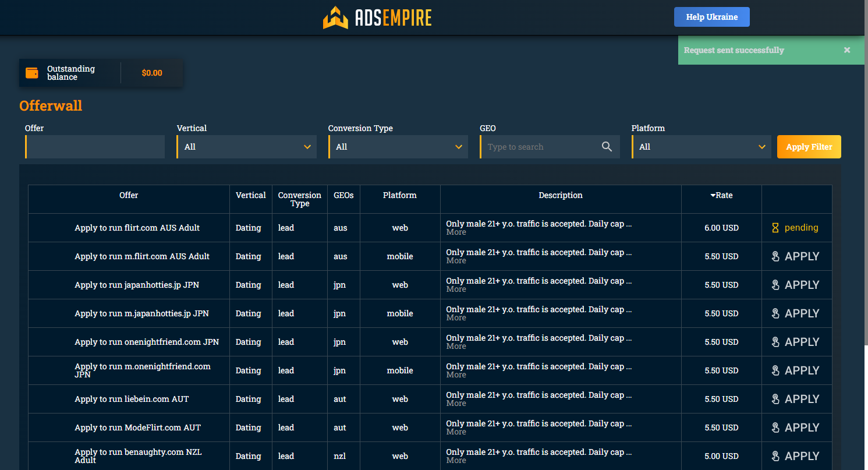Apply to the m.flirt.com AUS Adult offer
The height and width of the screenshot is (470, 868).
pos(796,256)
